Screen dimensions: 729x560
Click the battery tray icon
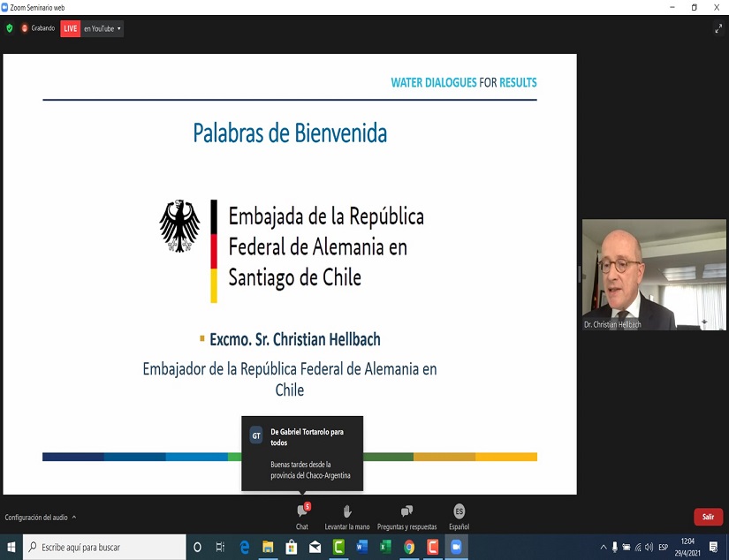pyautogui.click(x=626, y=547)
